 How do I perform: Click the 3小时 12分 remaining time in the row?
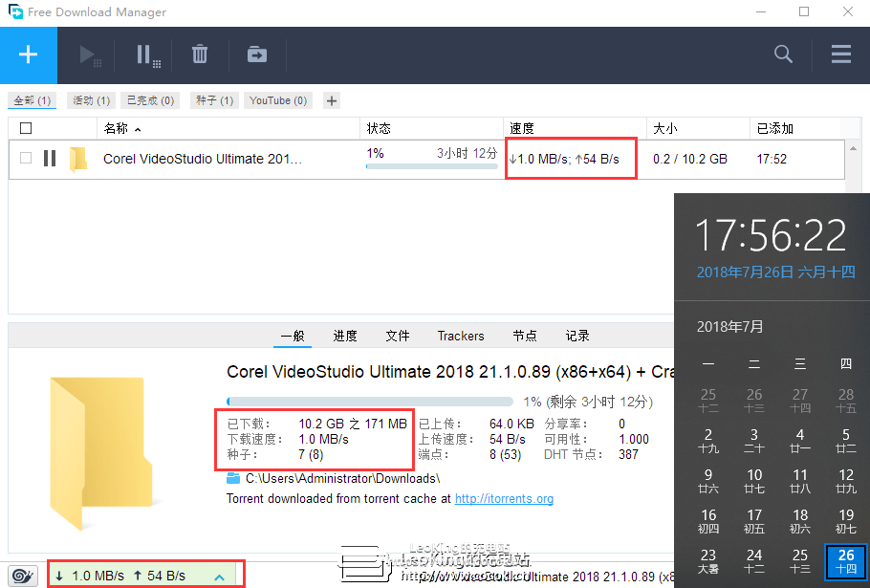pos(467,153)
